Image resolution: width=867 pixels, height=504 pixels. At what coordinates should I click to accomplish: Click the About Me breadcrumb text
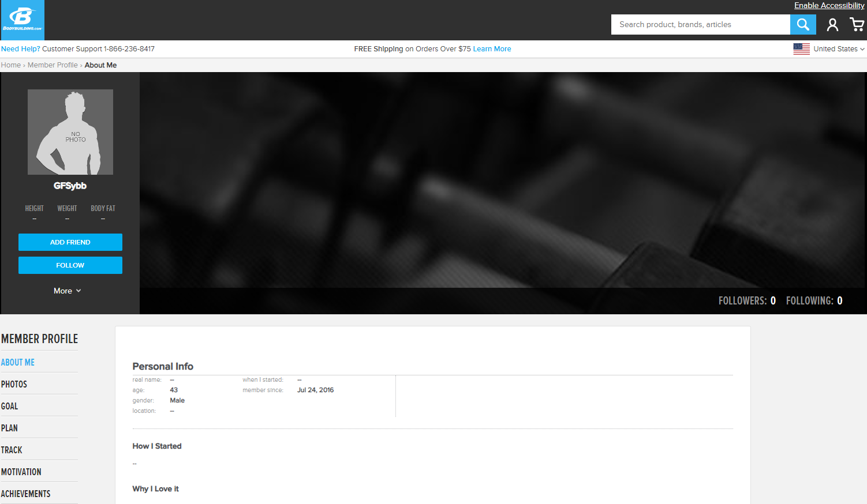100,65
